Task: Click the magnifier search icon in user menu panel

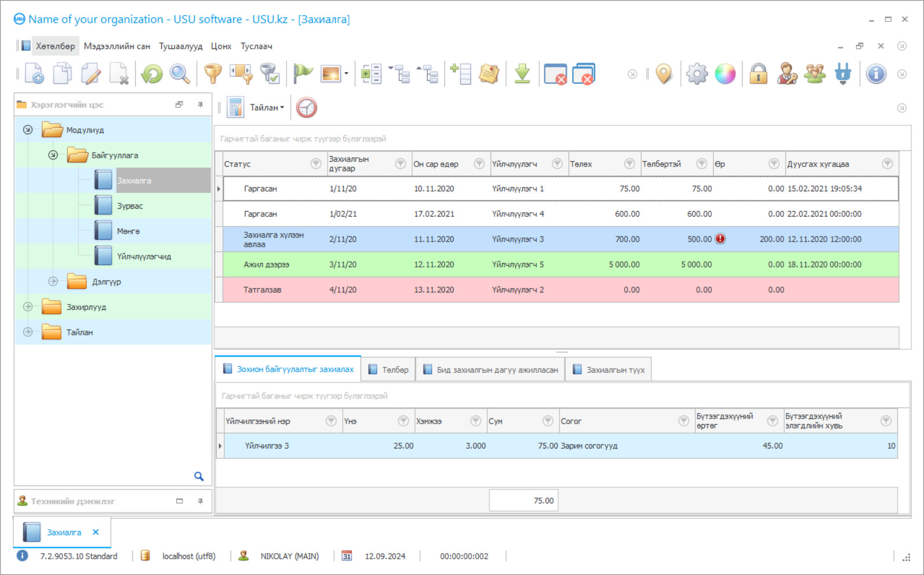Action: point(199,476)
